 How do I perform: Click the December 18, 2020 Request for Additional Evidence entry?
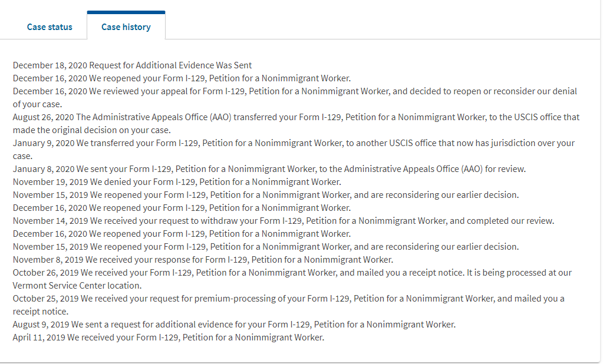132,65
